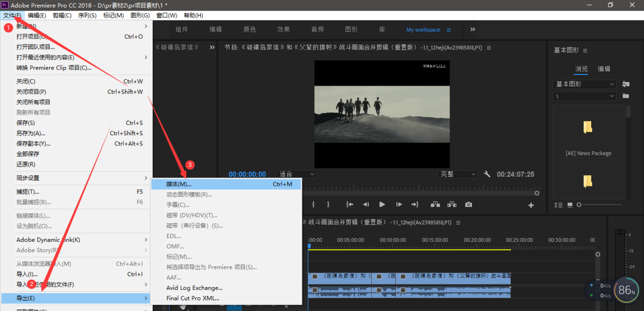Click the Lift button icon
The image size is (644, 311).
pyautogui.click(x=435, y=204)
